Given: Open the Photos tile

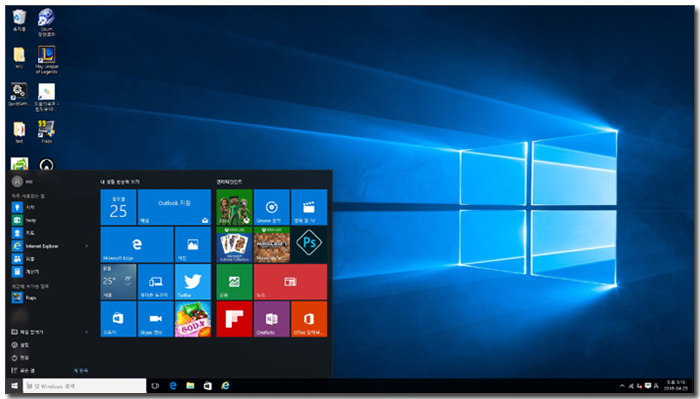Looking at the screenshot, I should tap(193, 244).
